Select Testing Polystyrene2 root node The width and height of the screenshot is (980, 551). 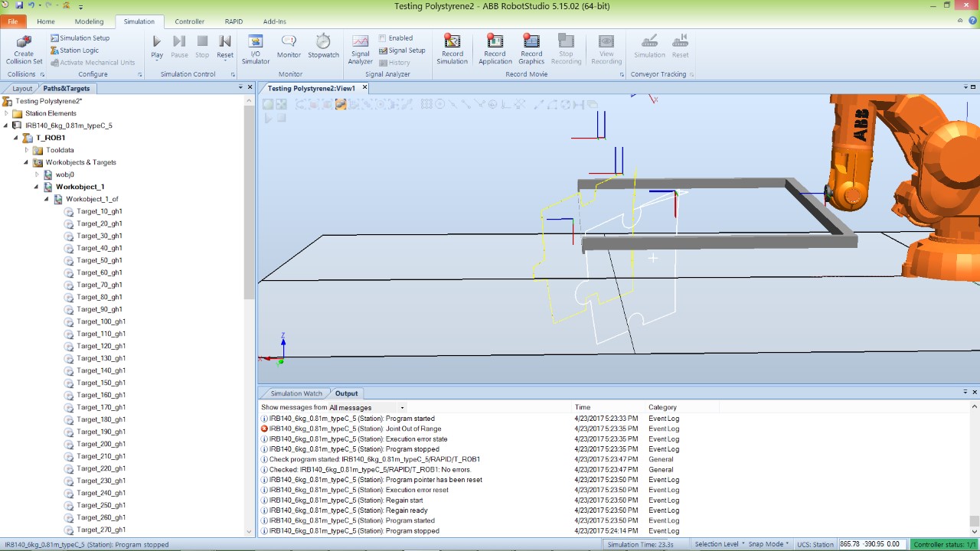tap(48, 101)
